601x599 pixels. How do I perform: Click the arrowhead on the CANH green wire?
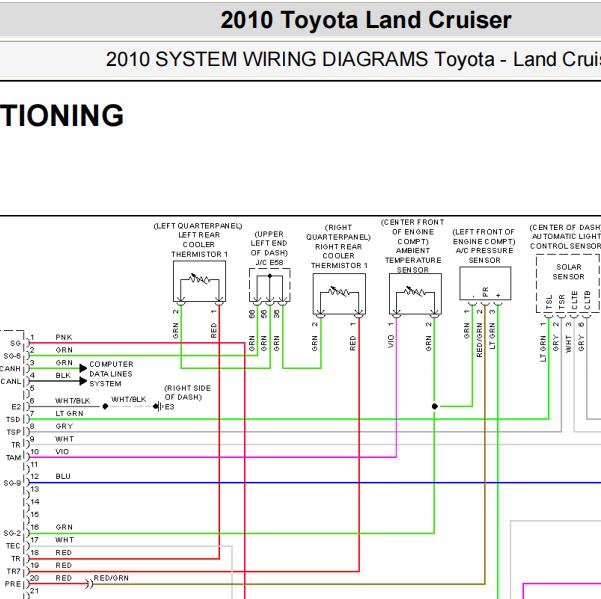83,368
